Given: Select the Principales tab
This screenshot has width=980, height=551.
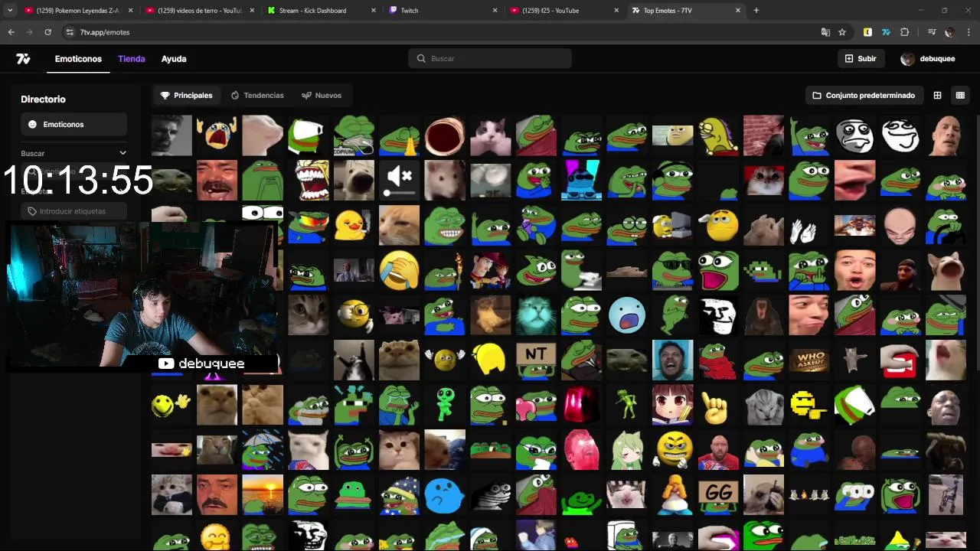Looking at the screenshot, I should (x=186, y=96).
